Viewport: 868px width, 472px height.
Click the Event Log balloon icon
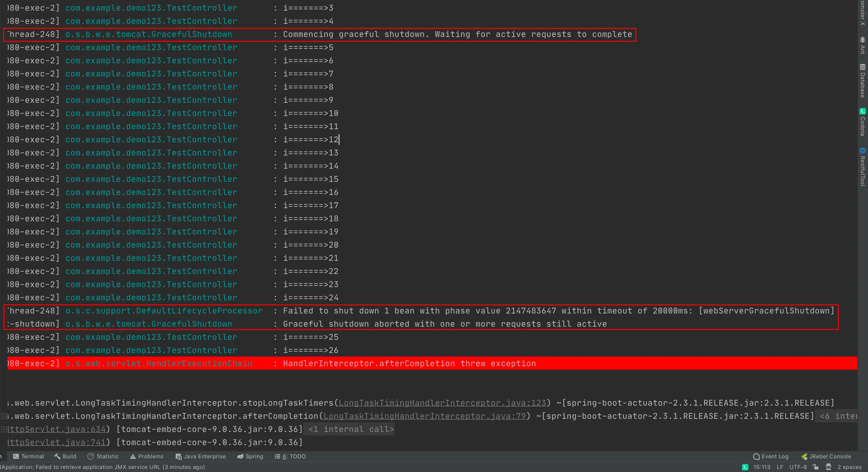(x=756, y=456)
